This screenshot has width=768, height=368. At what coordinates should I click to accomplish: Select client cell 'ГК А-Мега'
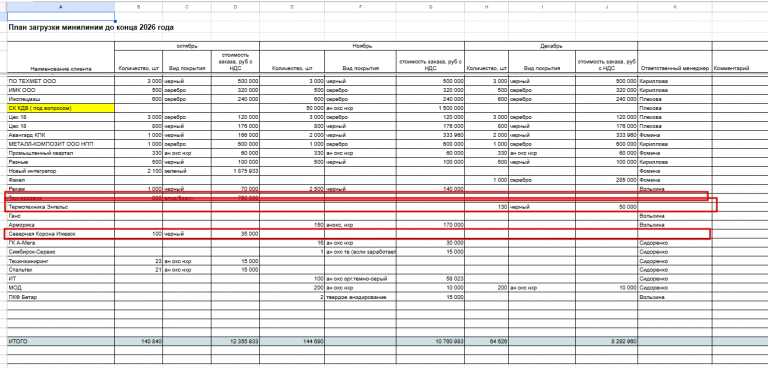pos(61,243)
